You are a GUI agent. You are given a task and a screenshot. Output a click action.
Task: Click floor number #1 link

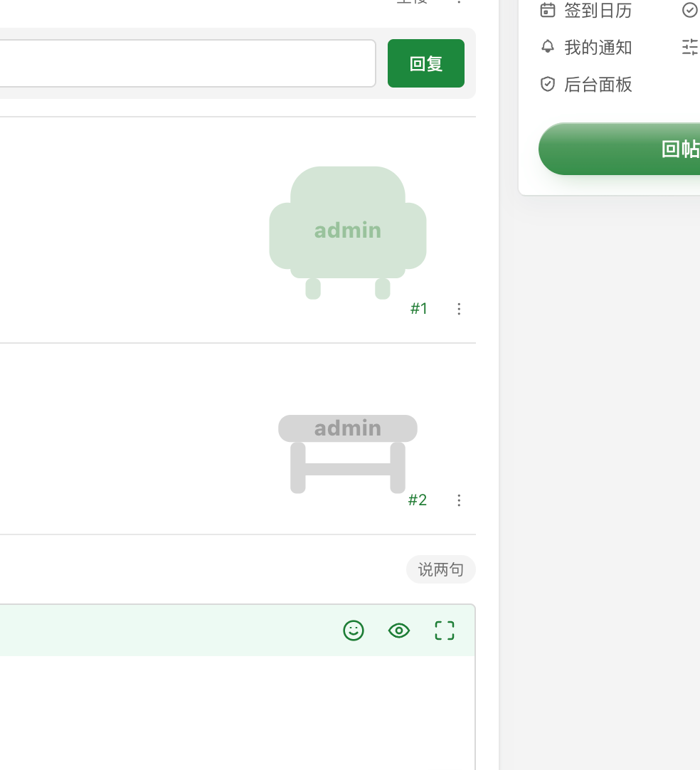tap(419, 308)
